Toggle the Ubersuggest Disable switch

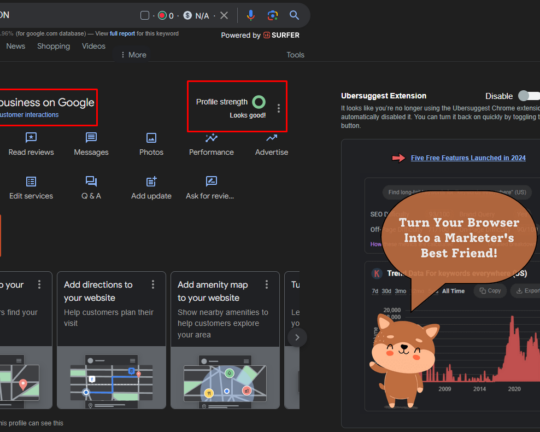[x=529, y=96]
